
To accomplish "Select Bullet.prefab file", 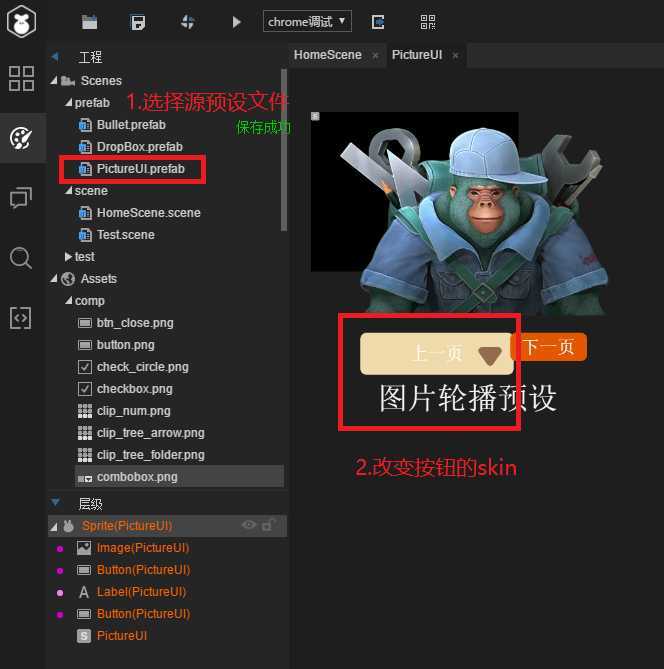I will pyautogui.click(x=131, y=125).
